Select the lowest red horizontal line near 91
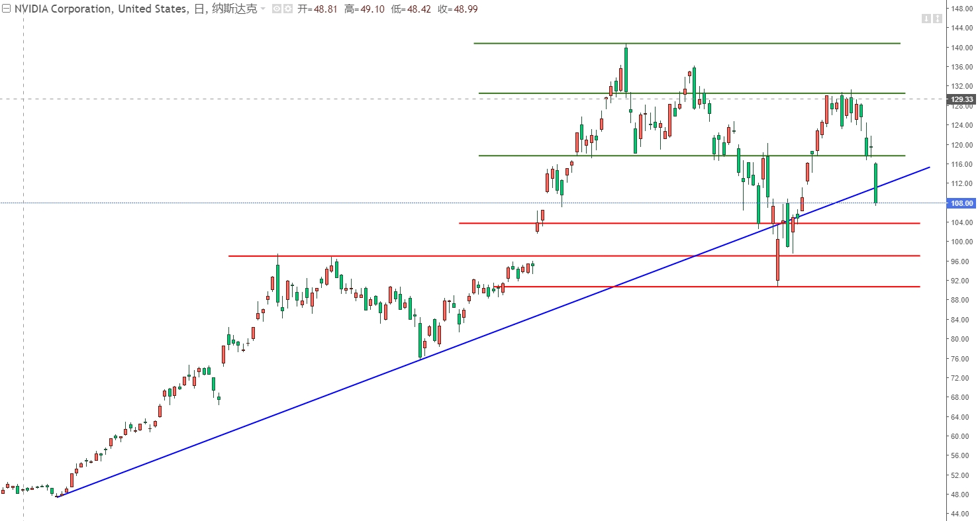This screenshot has width=980, height=521. (662, 287)
